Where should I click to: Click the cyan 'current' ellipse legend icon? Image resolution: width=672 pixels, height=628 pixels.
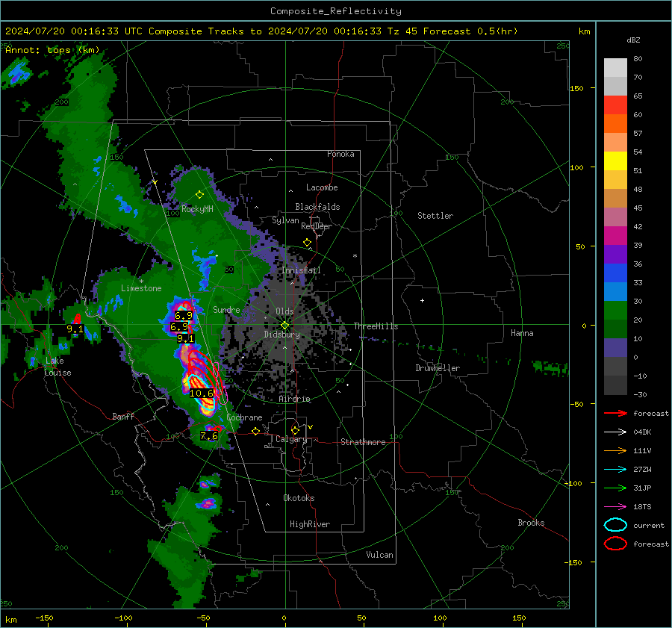point(615,525)
